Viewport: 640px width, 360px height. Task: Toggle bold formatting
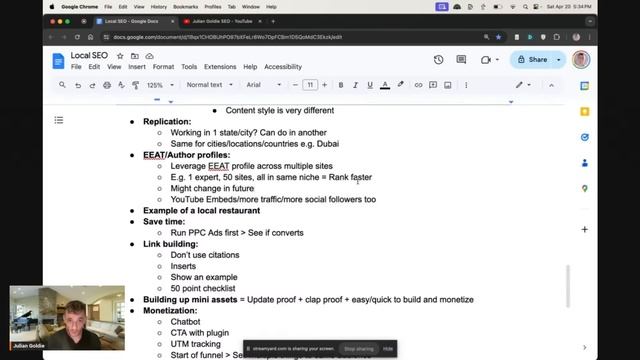[x=341, y=85]
